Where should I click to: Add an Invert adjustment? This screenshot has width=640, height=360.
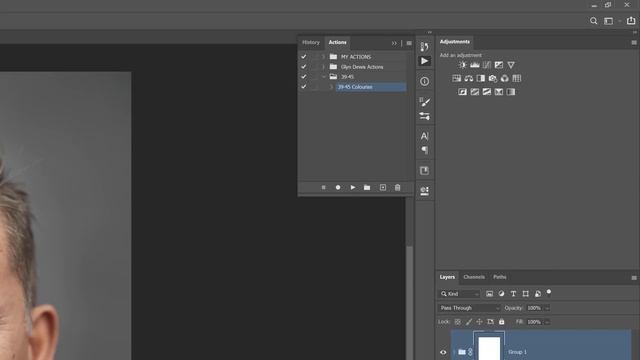tap(462, 92)
